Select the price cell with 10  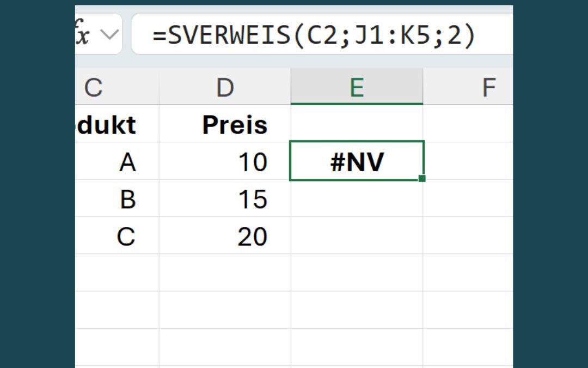(225, 161)
